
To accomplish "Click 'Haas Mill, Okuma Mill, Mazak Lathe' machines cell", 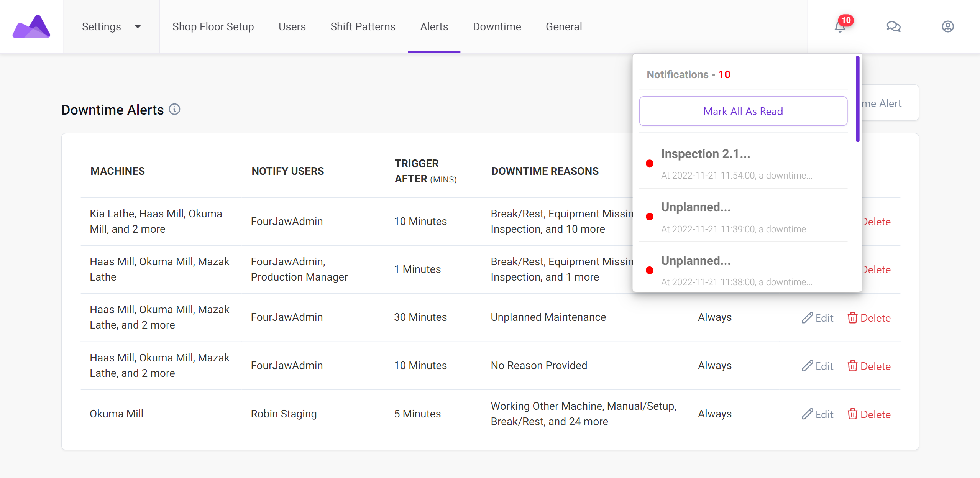I will point(159,269).
